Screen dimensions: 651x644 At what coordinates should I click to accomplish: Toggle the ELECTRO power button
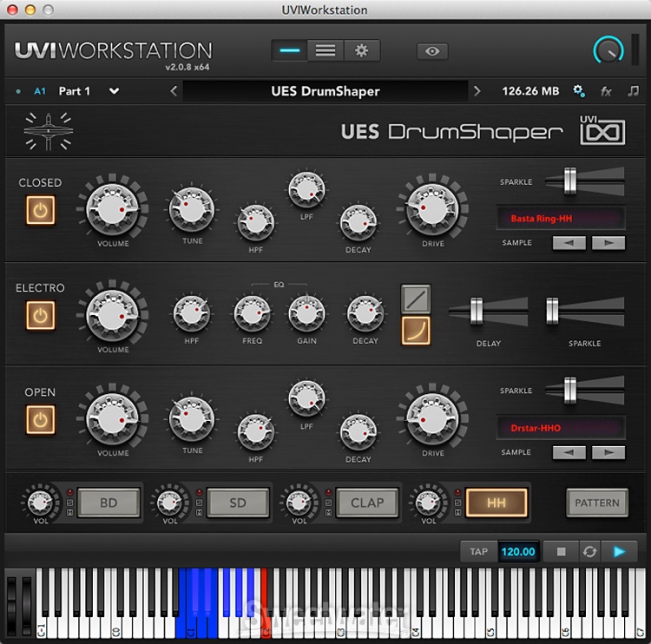pyautogui.click(x=40, y=316)
